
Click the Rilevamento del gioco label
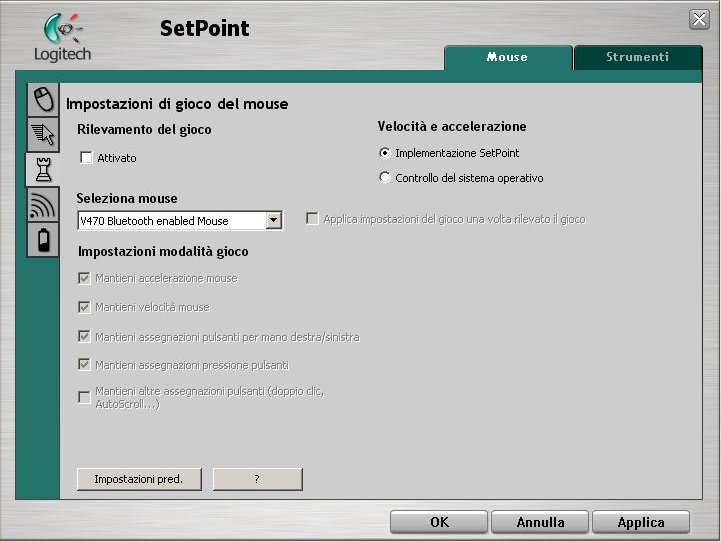click(x=144, y=130)
